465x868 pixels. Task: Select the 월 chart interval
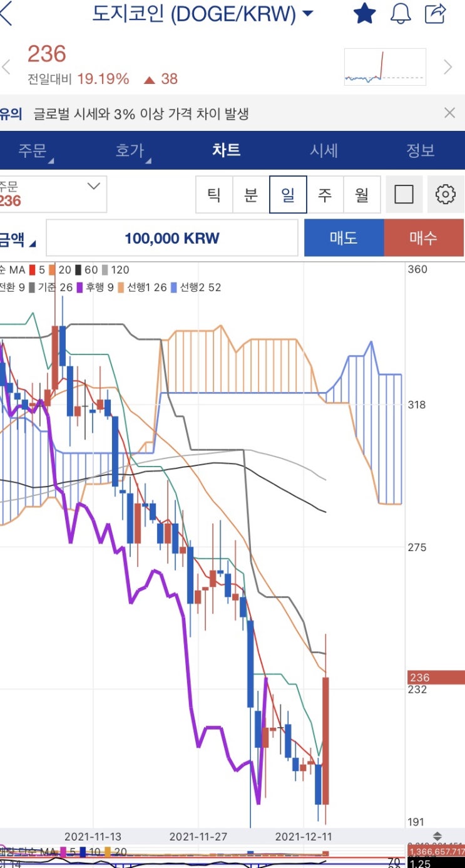click(362, 195)
